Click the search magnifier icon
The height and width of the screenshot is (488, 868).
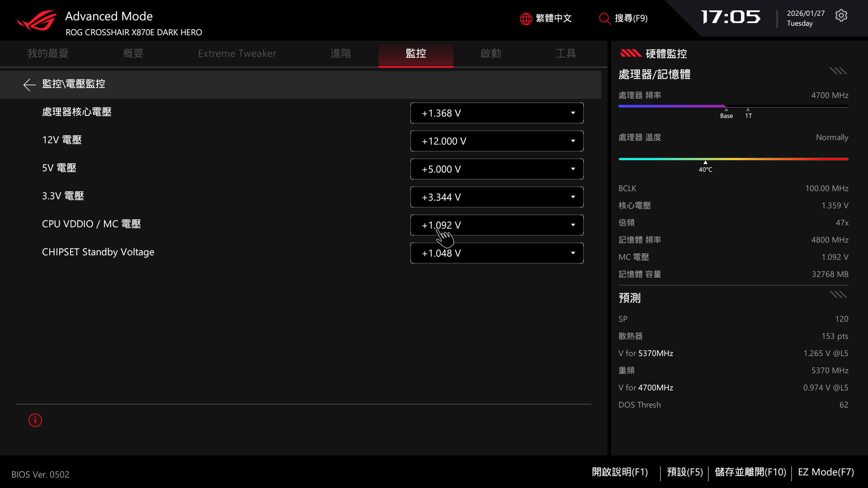pyautogui.click(x=604, y=19)
